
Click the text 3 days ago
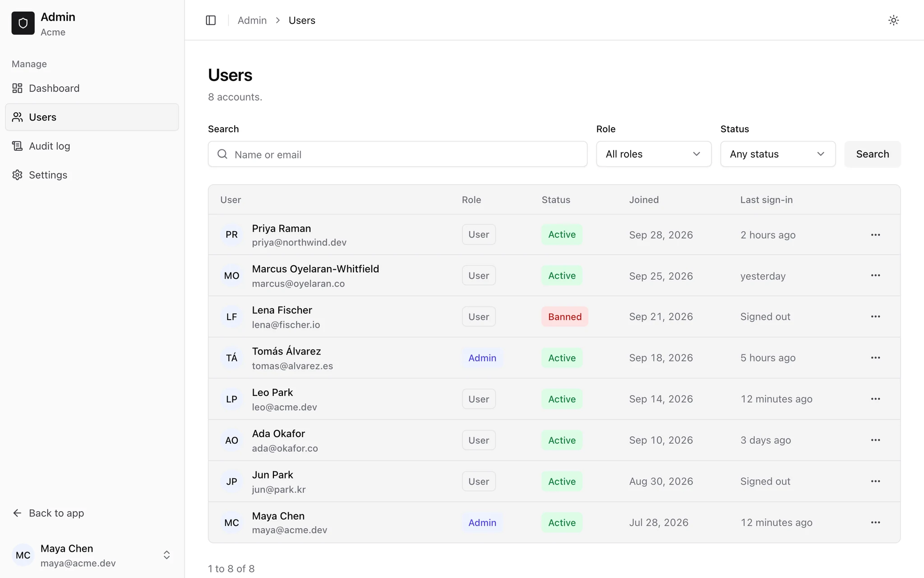[766, 440]
